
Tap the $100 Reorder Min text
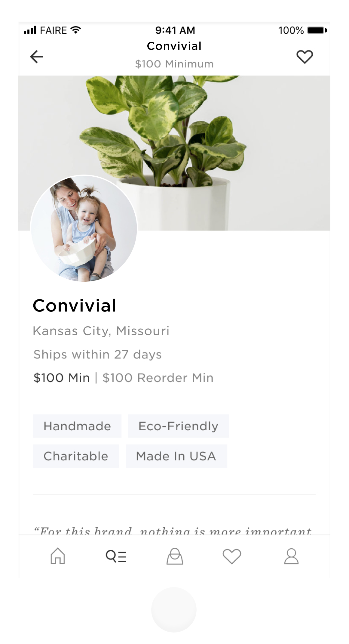[x=158, y=378]
